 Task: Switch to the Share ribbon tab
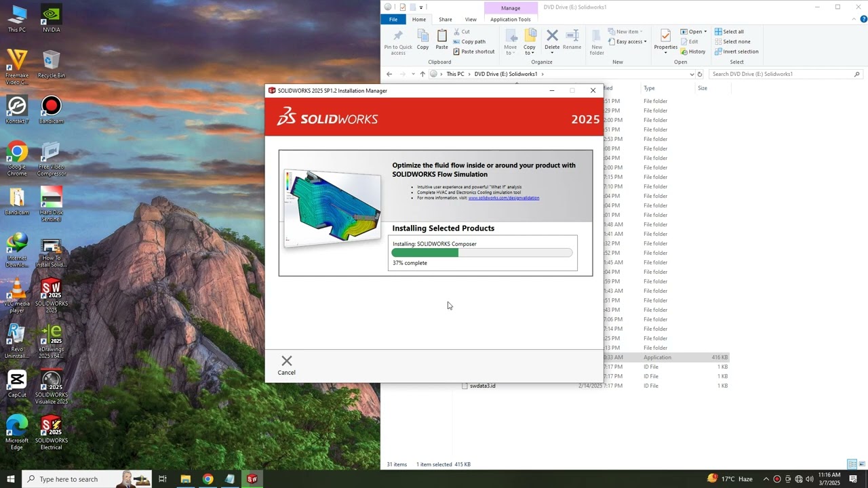tap(446, 20)
